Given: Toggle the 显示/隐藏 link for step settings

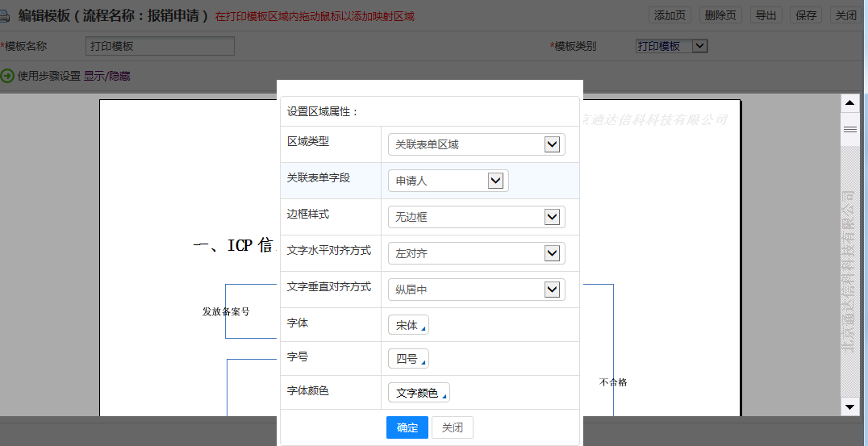Looking at the screenshot, I should (107, 76).
